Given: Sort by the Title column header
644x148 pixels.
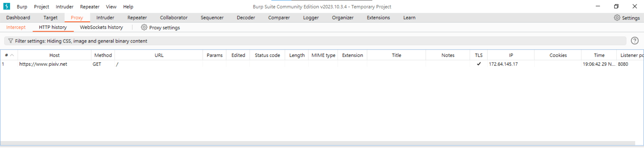Looking at the screenshot, I should coord(396,55).
